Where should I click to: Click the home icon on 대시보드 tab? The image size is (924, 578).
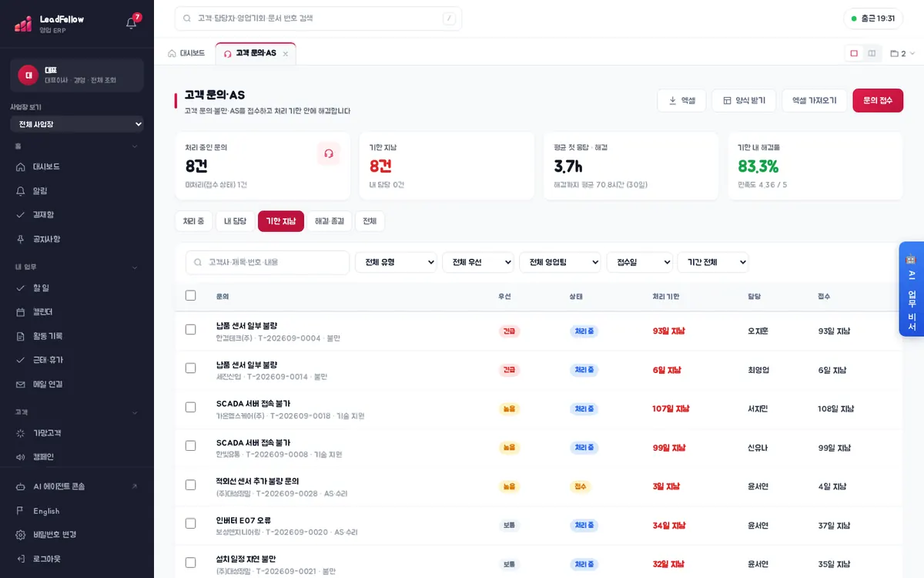(172, 53)
